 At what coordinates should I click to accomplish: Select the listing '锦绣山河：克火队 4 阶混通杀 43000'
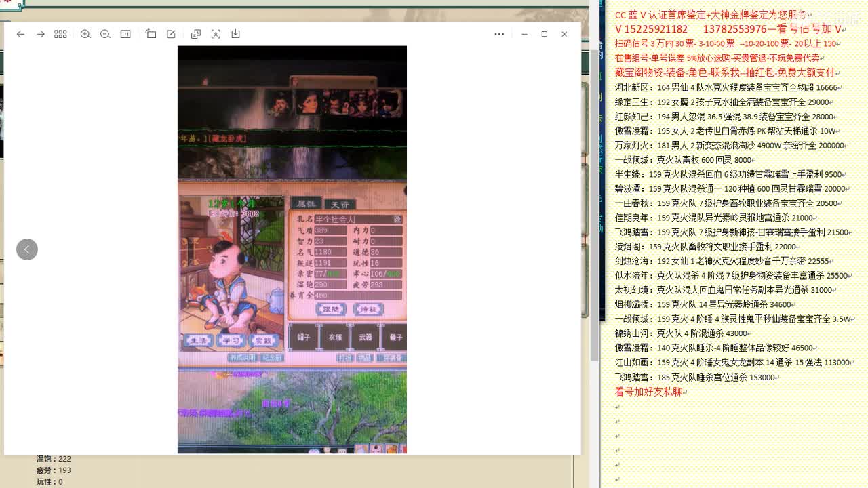(683, 334)
